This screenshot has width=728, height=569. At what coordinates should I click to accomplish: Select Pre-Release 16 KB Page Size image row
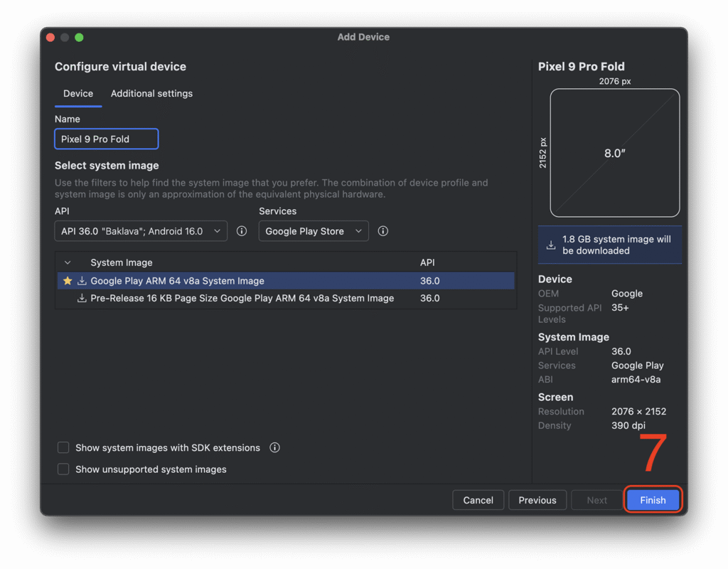242,299
